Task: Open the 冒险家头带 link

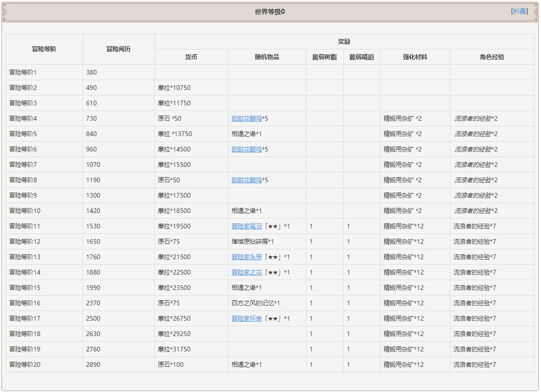Action: coord(246,257)
